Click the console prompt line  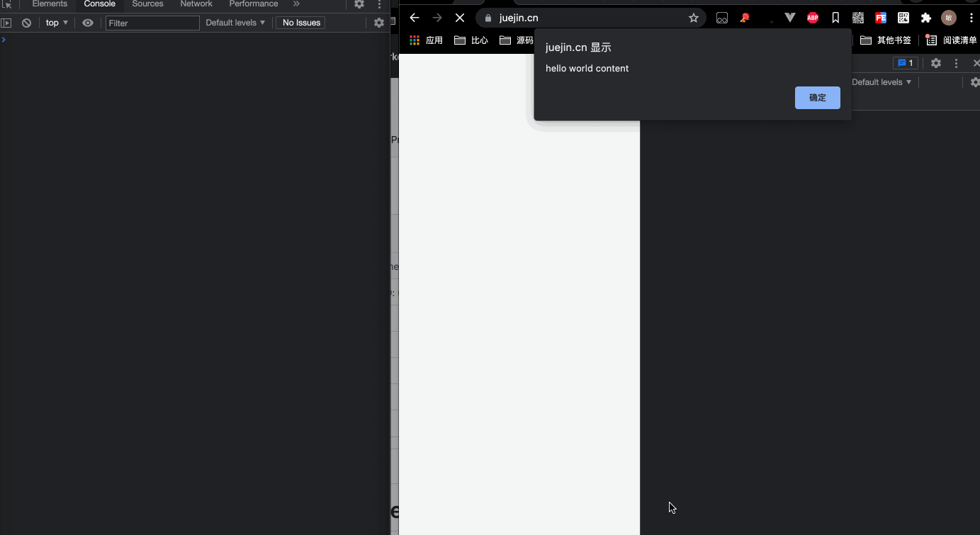195,40
